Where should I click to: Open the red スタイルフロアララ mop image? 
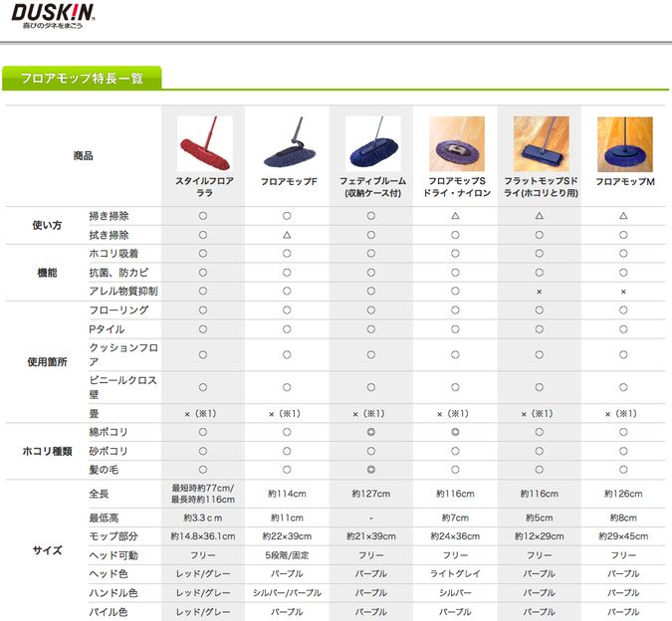point(205,143)
